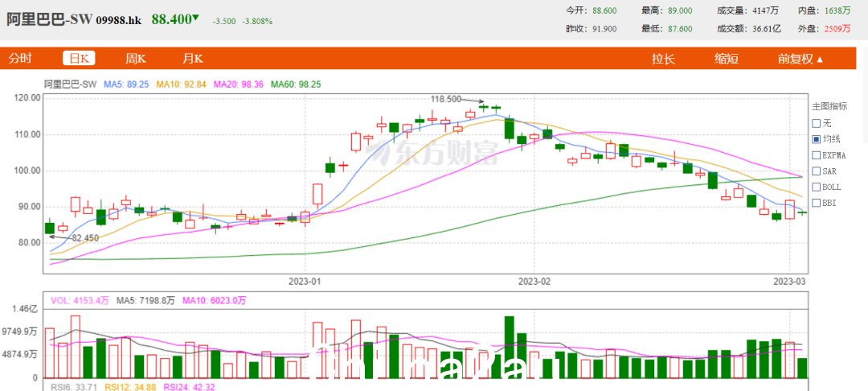Click the 82.450 low price annotation

coord(85,238)
